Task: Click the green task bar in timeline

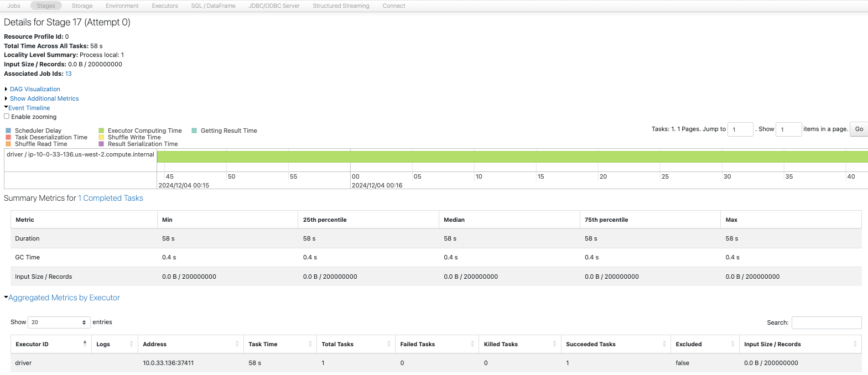Action: (512, 157)
